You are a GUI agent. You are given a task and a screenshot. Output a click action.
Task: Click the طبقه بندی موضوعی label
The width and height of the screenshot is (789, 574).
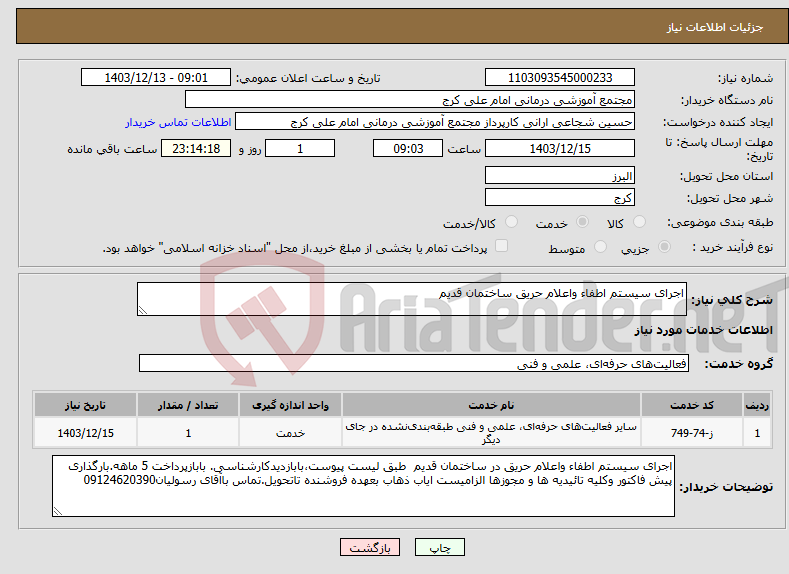point(720,222)
